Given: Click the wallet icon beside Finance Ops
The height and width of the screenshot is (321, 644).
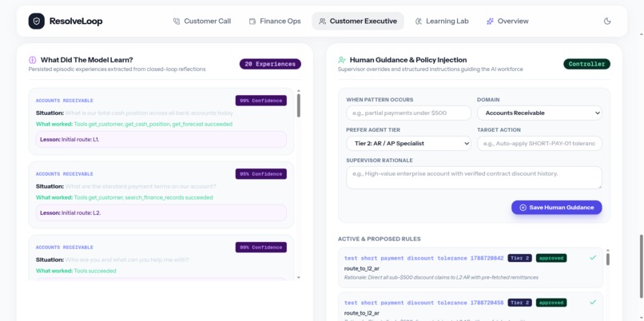Looking at the screenshot, I should point(252,22).
